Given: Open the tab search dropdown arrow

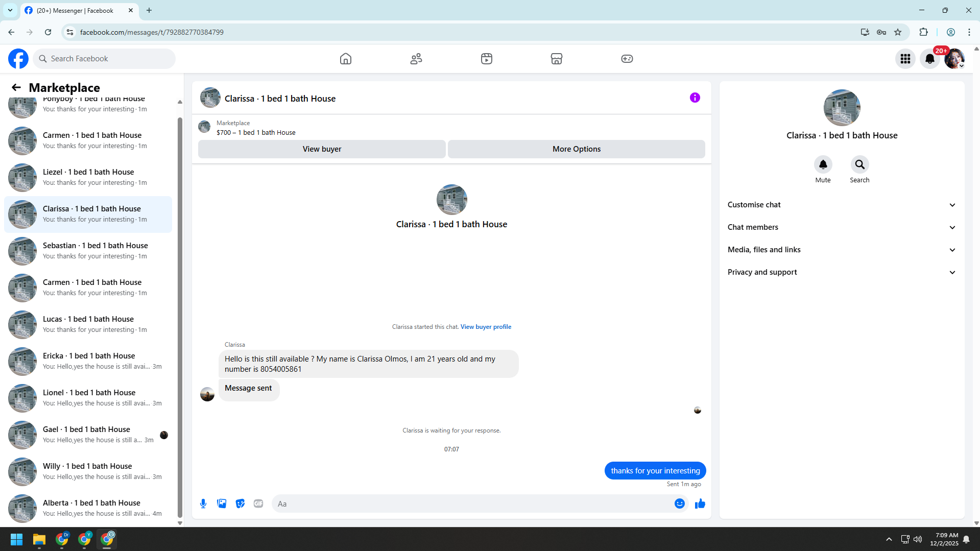Looking at the screenshot, I should [x=10, y=10].
